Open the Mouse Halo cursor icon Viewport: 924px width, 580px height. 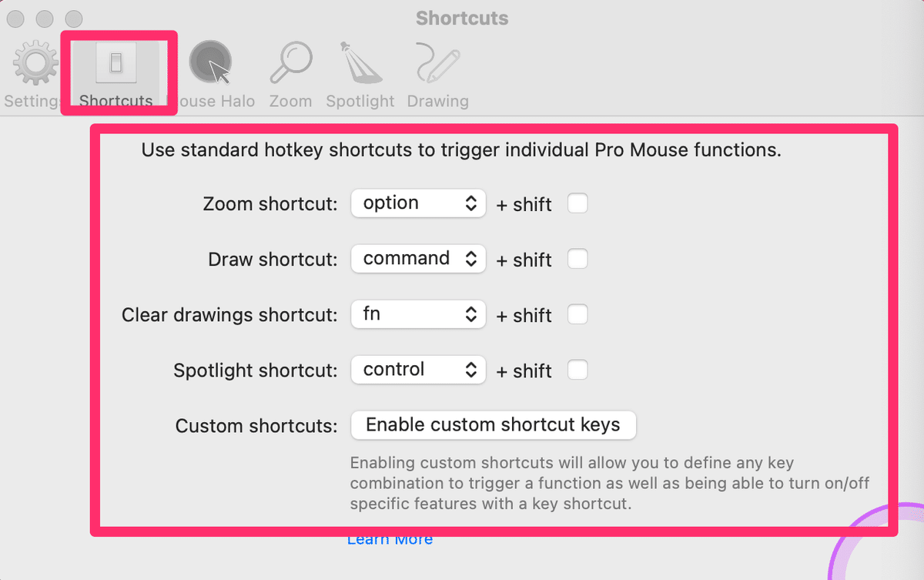(x=210, y=62)
